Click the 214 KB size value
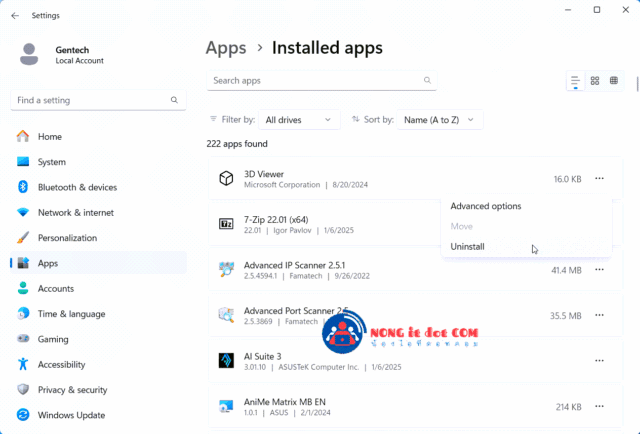Image resolution: width=640 pixels, height=434 pixels. [568, 407]
